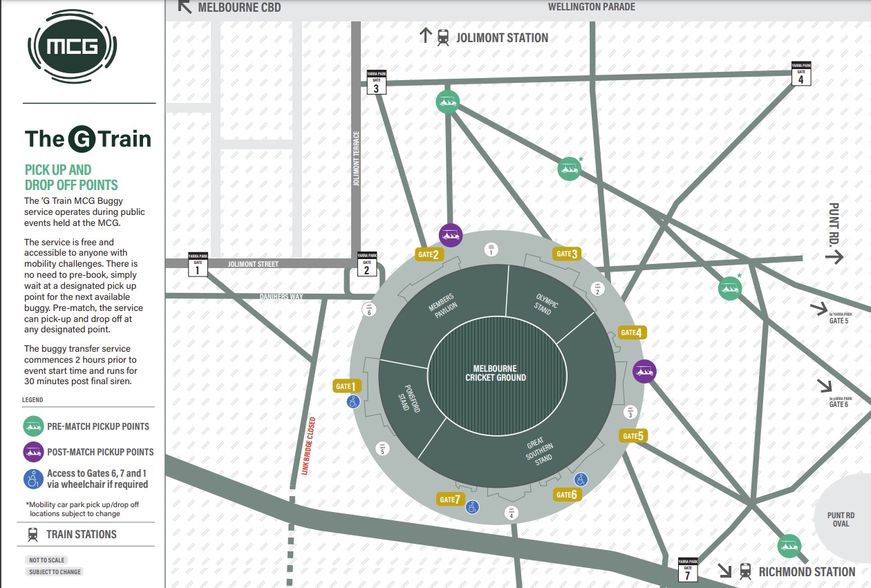
Task: Click the Punt Rd. direction arrow
Action: 834,257
